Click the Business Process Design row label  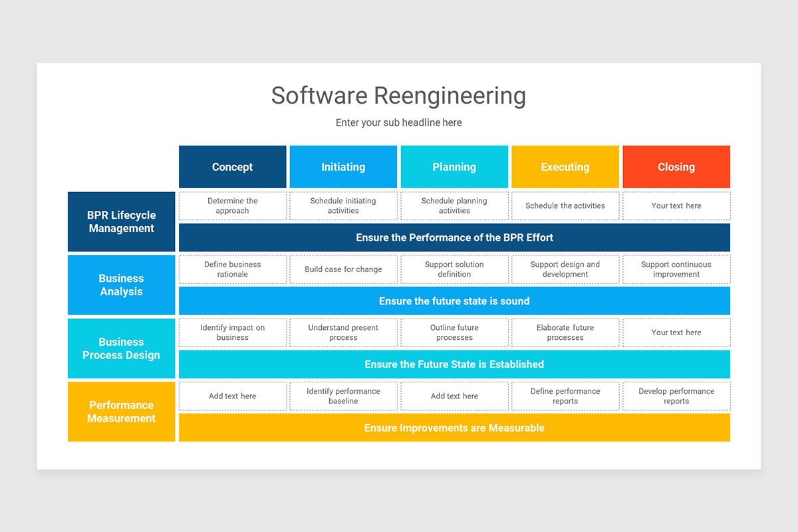pyautogui.click(x=121, y=348)
